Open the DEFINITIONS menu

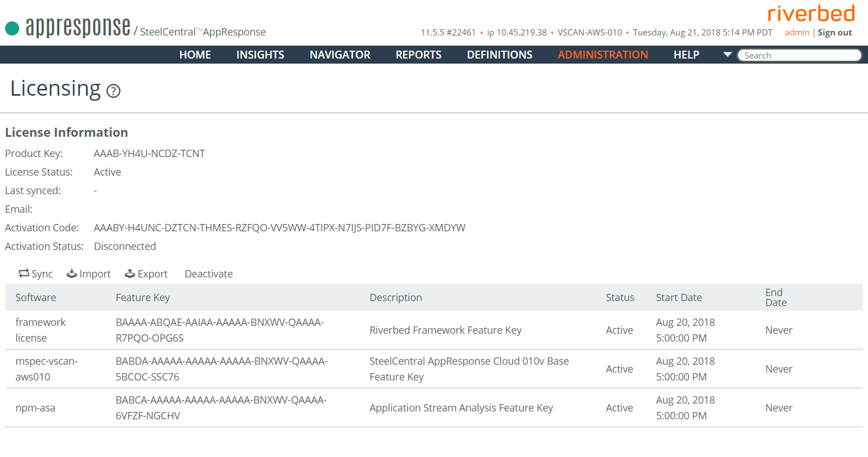[500, 55]
